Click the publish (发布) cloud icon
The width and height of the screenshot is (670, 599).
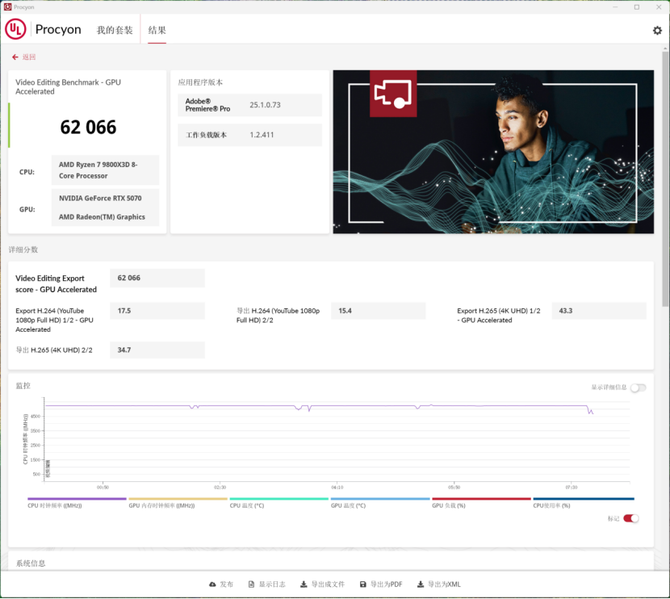pos(212,584)
